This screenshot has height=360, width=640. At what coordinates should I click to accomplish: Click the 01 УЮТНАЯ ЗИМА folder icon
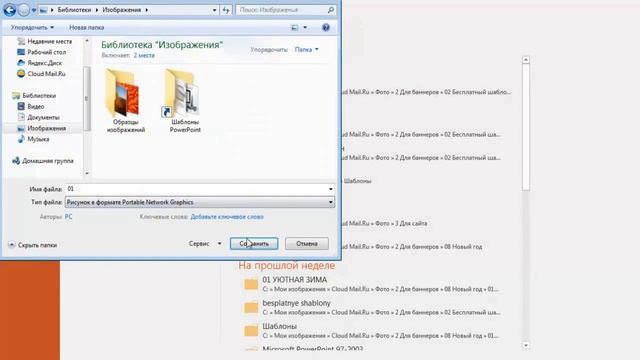[x=251, y=284]
